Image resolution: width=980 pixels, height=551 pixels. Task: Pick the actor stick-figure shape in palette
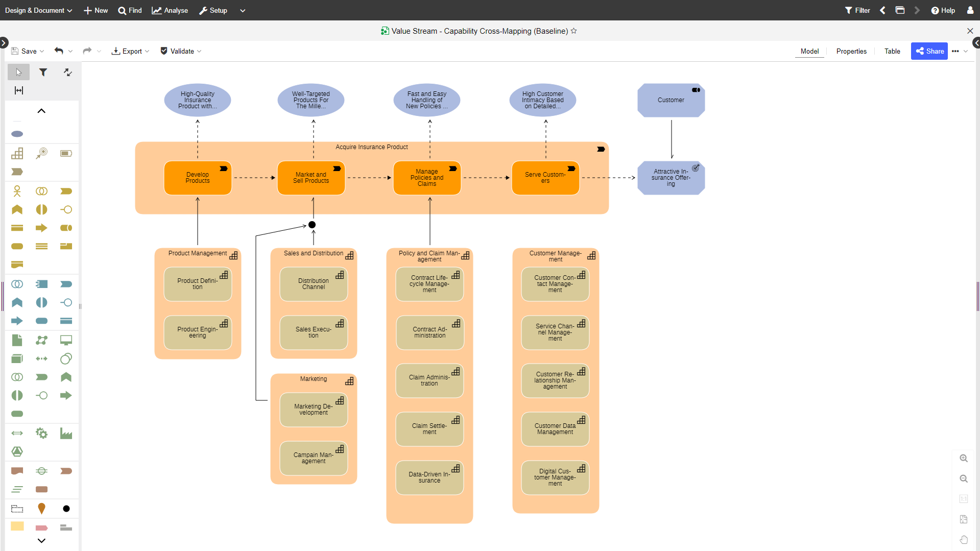click(17, 191)
